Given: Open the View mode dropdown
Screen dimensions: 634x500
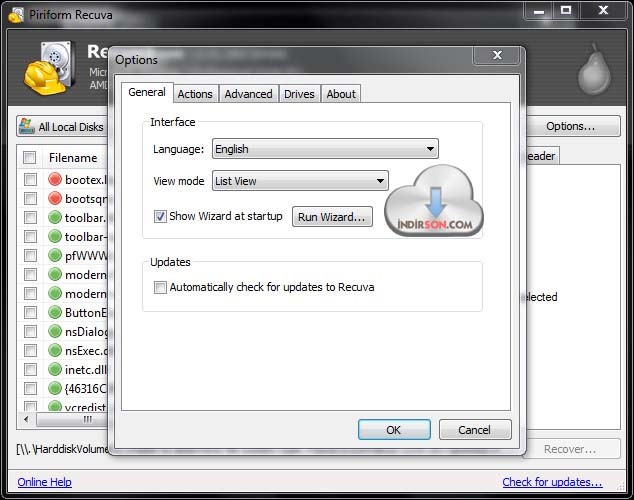Looking at the screenshot, I should pos(300,181).
